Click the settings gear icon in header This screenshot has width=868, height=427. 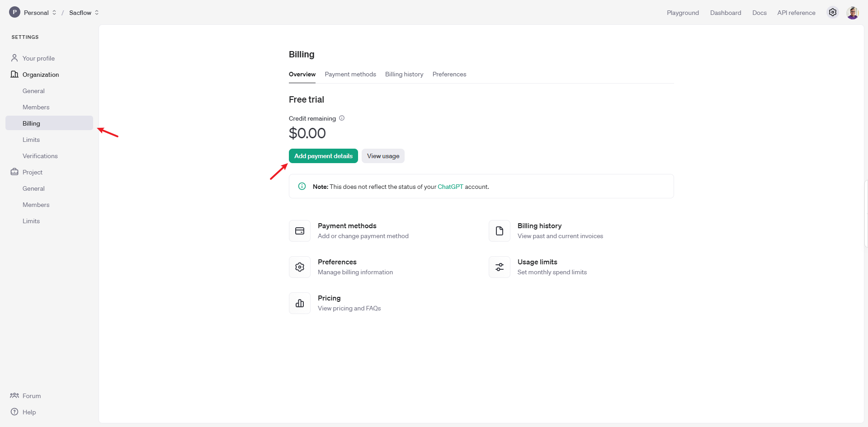pyautogui.click(x=832, y=13)
